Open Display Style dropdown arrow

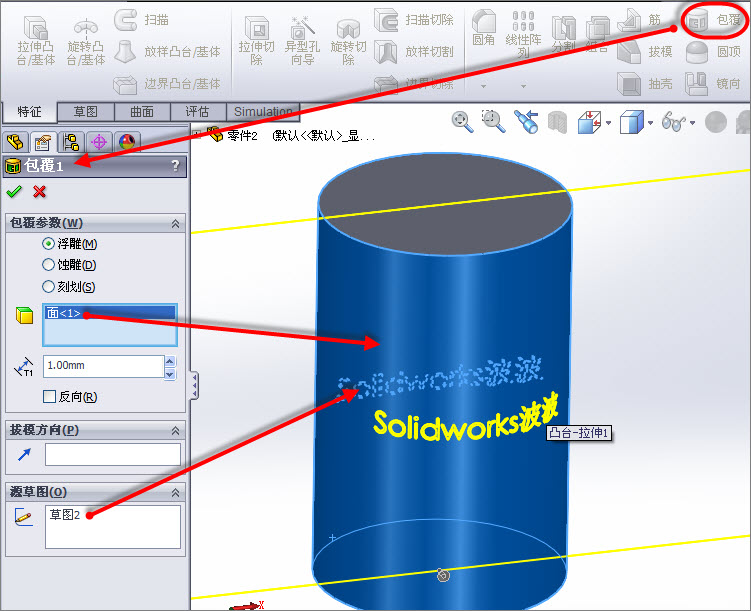(x=650, y=123)
